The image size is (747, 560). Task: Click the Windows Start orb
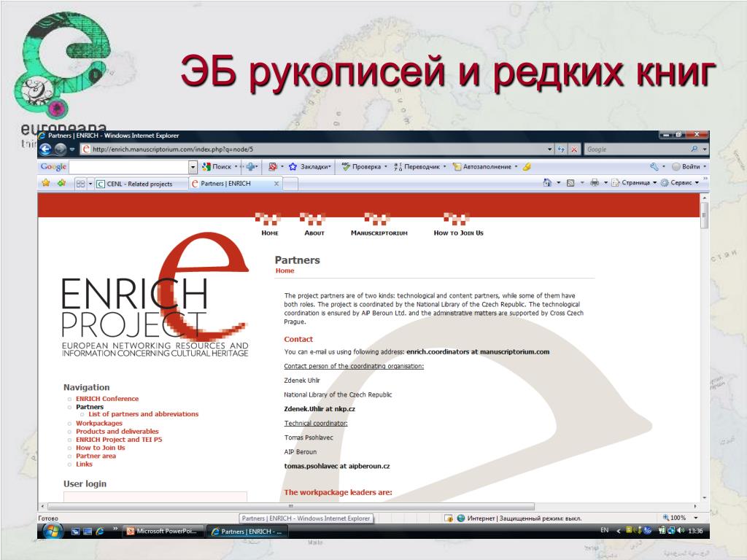[x=53, y=531]
